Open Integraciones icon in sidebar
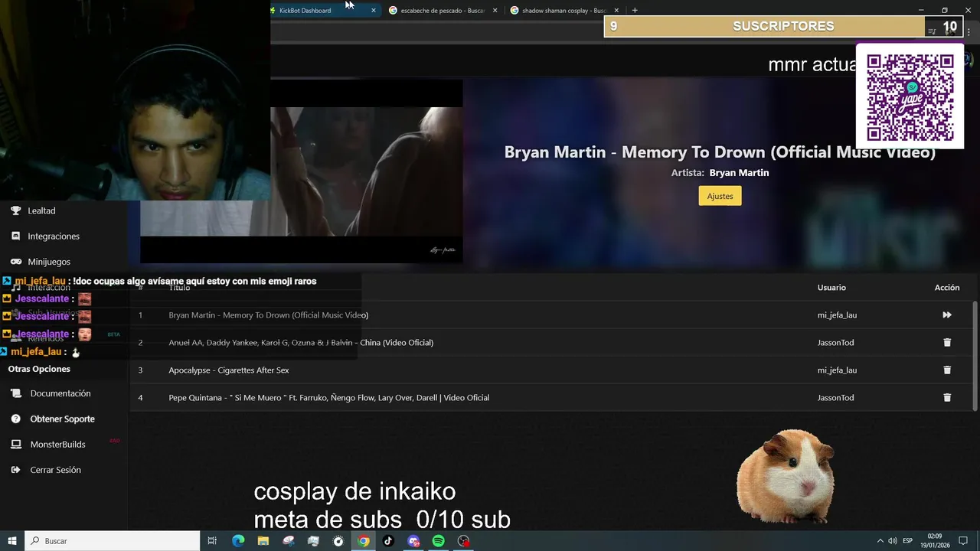The image size is (980, 551). coord(15,236)
